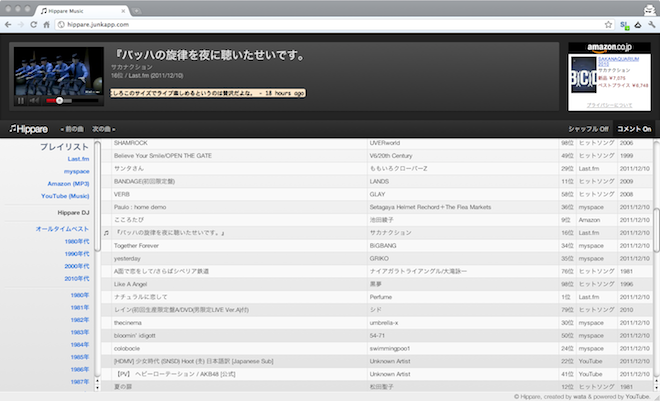Play ナチュラルに恋して by Perfume
The image size is (660, 401).
[377, 297]
